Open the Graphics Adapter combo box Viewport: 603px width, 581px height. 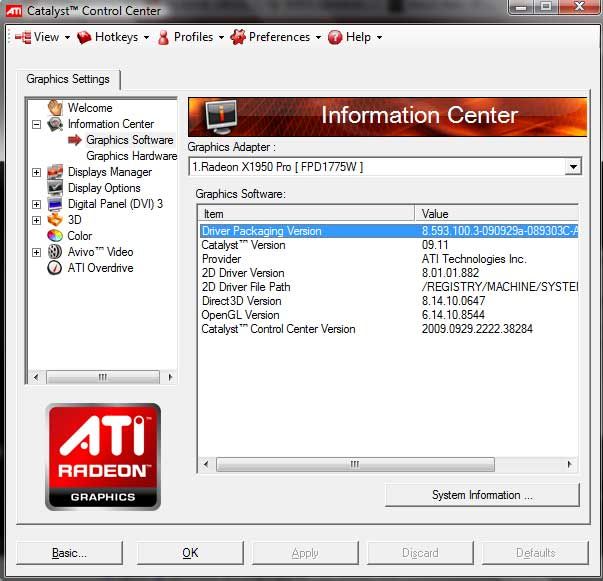[385, 167]
